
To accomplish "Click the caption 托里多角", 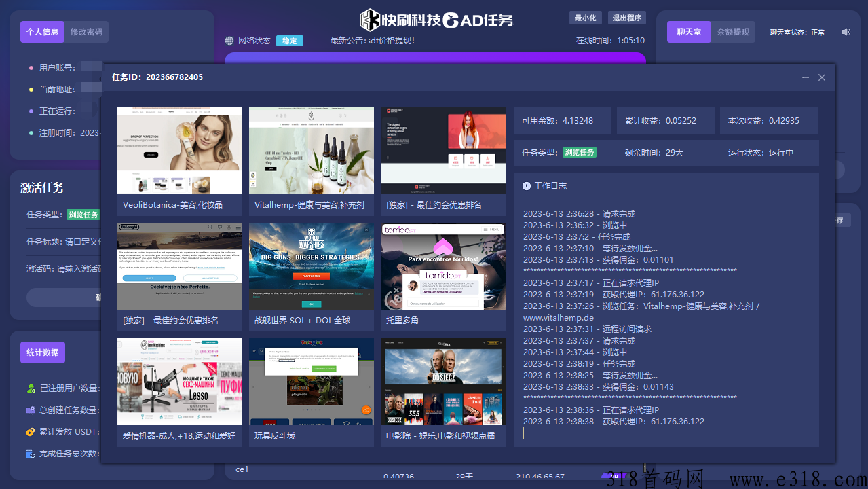I will 402,321.
